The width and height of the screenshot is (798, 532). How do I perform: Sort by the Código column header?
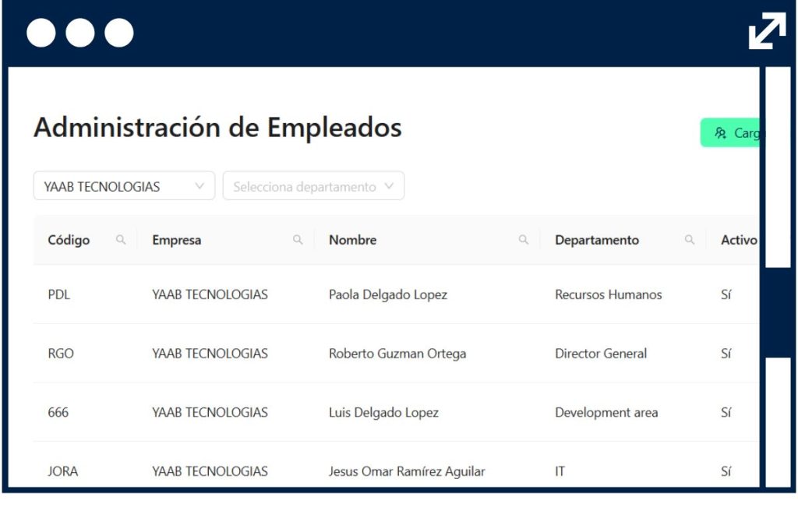tap(69, 240)
